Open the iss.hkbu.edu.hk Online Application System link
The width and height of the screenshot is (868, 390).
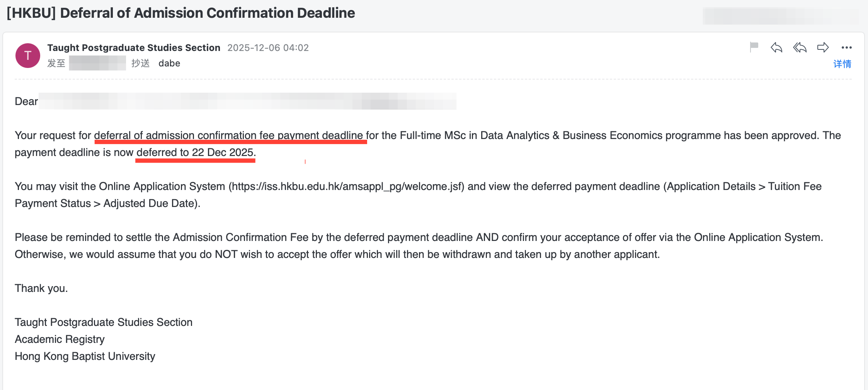tap(346, 187)
